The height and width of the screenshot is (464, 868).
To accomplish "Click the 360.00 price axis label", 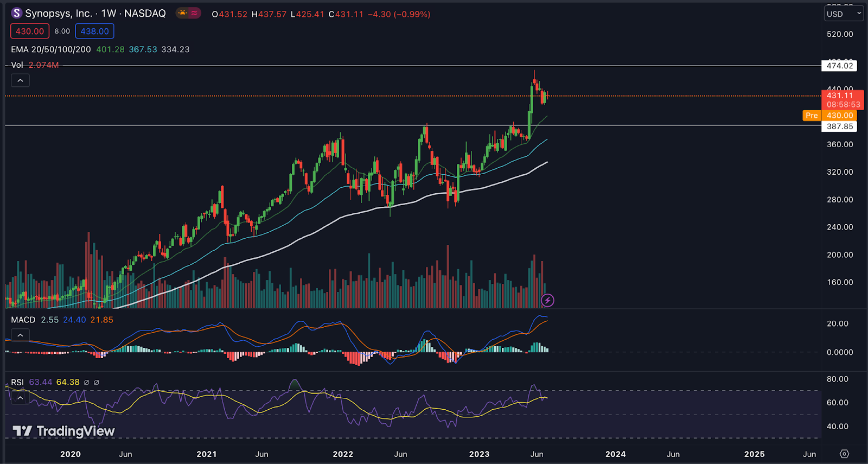I will (x=840, y=144).
